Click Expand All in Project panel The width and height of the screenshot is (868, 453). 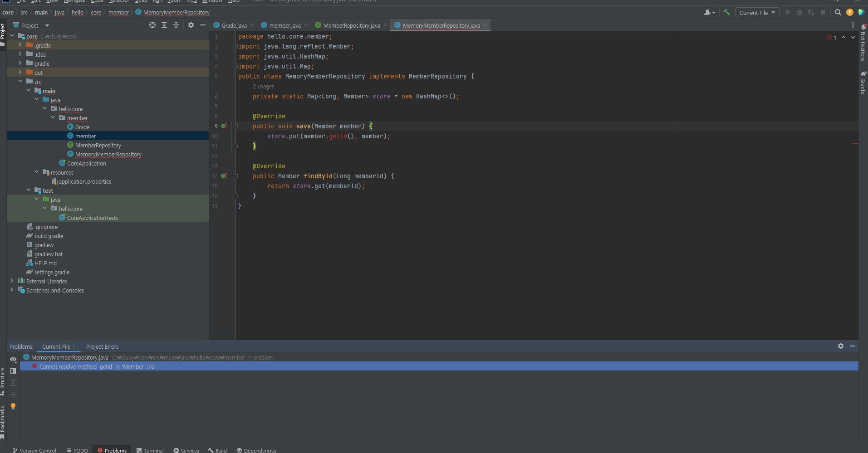[164, 25]
